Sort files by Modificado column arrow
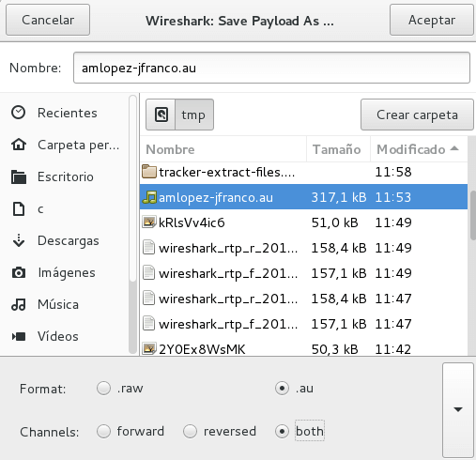 point(454,148)
